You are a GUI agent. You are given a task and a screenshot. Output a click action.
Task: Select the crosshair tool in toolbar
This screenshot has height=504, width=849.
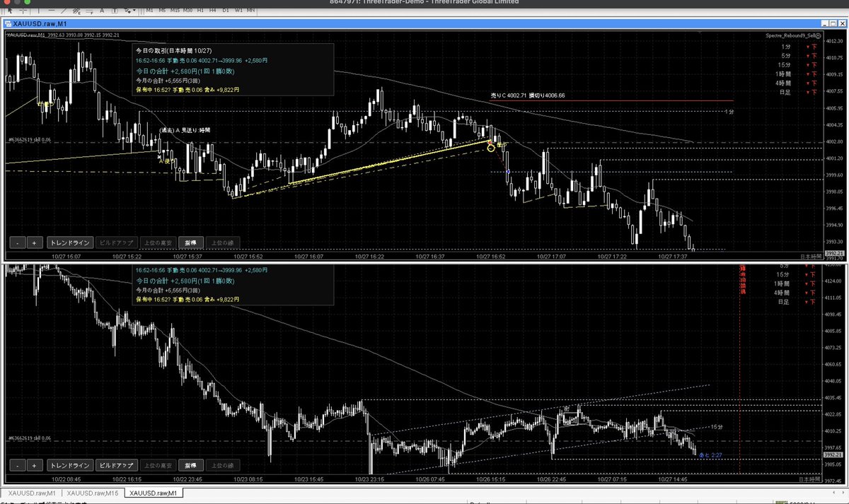click(23, 11)
